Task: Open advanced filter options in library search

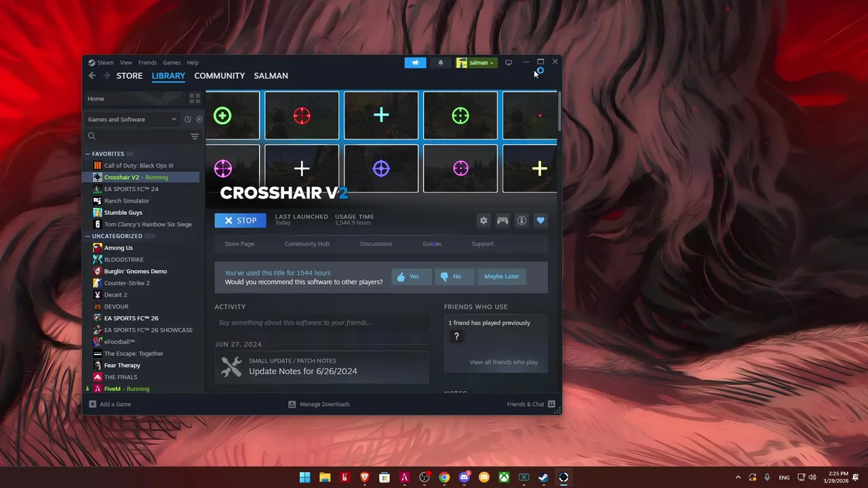Action: point(195,136)
